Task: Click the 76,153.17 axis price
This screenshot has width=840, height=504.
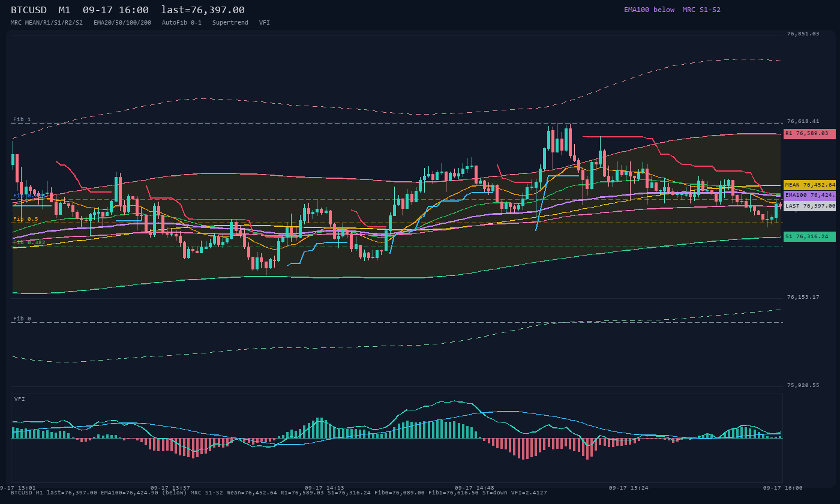Action: 803,297
